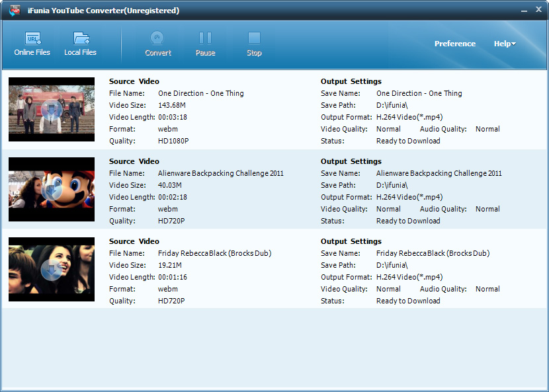The height and width of the screenshot is (392, 549).
Task: Click the 00:01:16 video length
Action: 172,277
